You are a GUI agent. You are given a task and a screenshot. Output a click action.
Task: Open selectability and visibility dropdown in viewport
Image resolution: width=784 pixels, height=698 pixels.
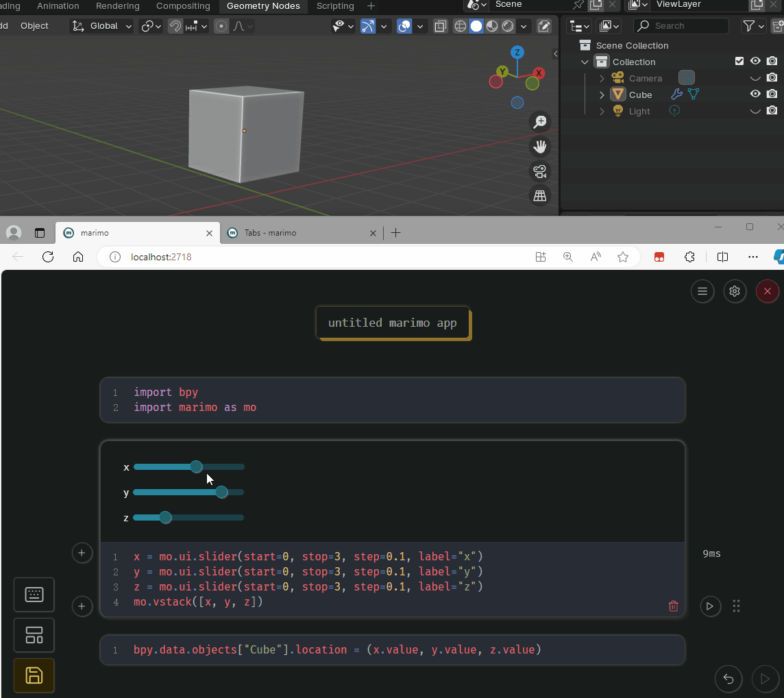pyautogui.click(x=343, y=26)
